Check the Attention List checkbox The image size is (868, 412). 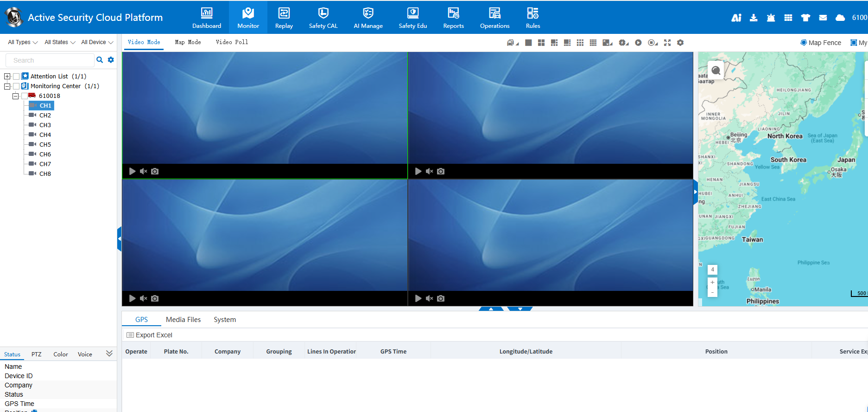click(x=16, y=77)
